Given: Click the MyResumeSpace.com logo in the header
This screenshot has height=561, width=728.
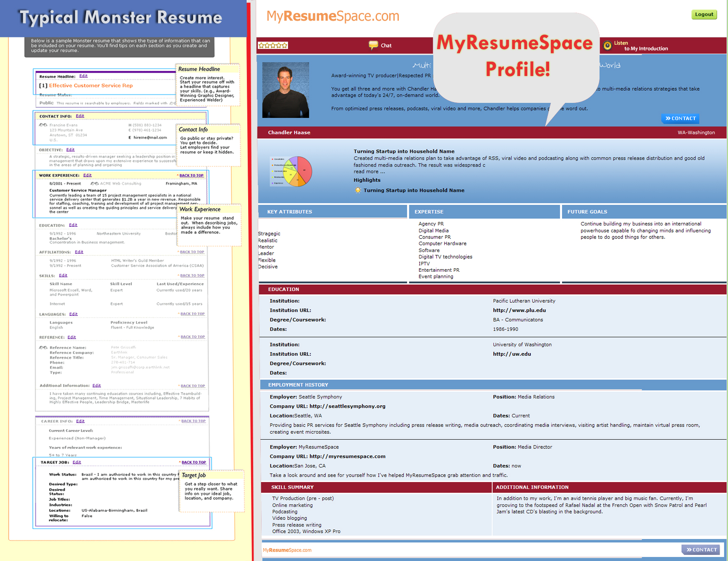Looking at the screenshot, I should pyautogui.click(x=333, y=16).
